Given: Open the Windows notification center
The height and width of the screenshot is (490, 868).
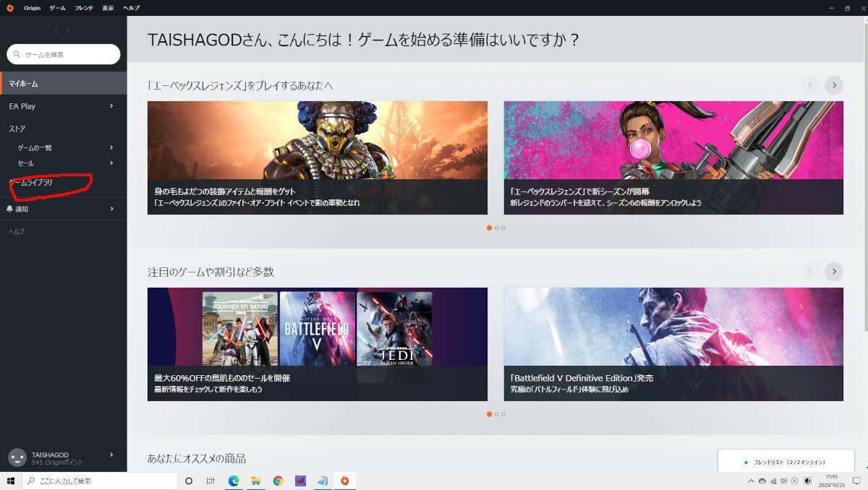Looking at the screenshot, I should tap(857, 481).
